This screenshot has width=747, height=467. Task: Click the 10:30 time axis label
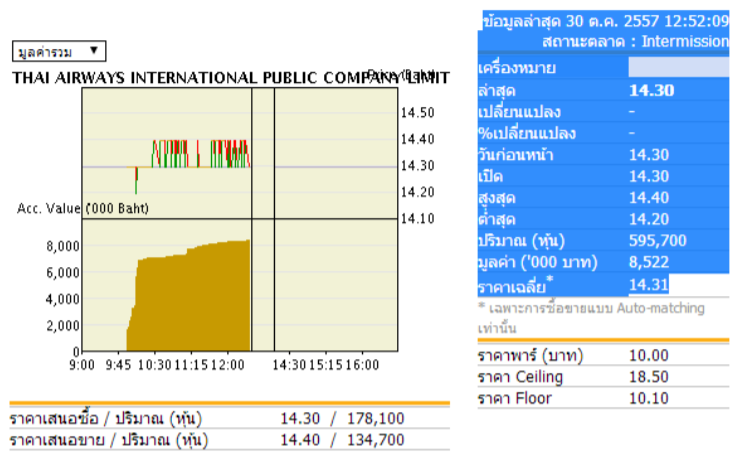coord(154,365)
